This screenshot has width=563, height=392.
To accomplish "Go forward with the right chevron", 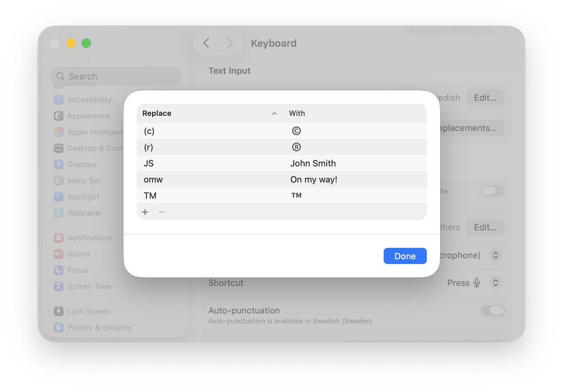I will [x=230, y=43].
